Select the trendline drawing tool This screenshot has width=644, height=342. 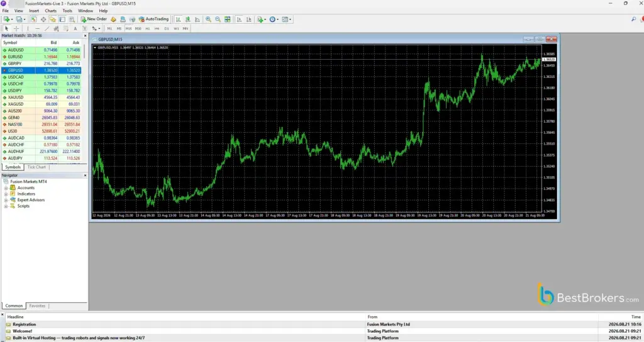point(47,28)
